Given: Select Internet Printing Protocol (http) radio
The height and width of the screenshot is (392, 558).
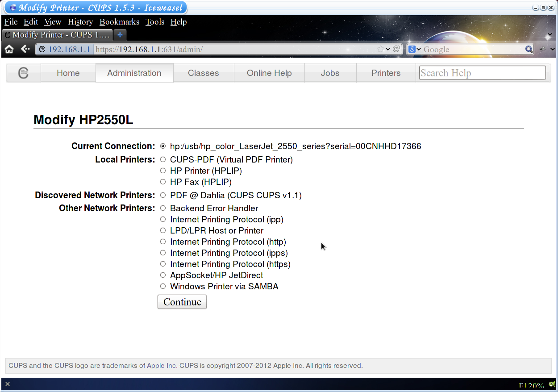Looking at the screenshot, I should click(163, 242).
